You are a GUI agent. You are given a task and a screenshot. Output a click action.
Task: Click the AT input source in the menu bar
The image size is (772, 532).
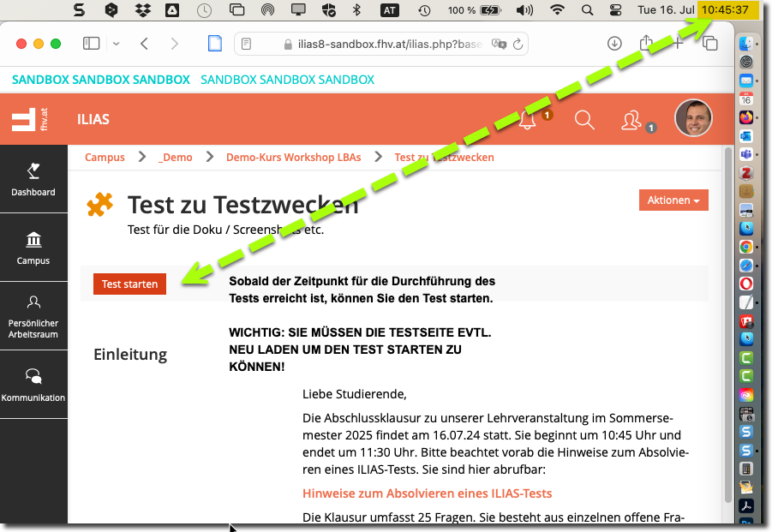click(x=390, y=12)
